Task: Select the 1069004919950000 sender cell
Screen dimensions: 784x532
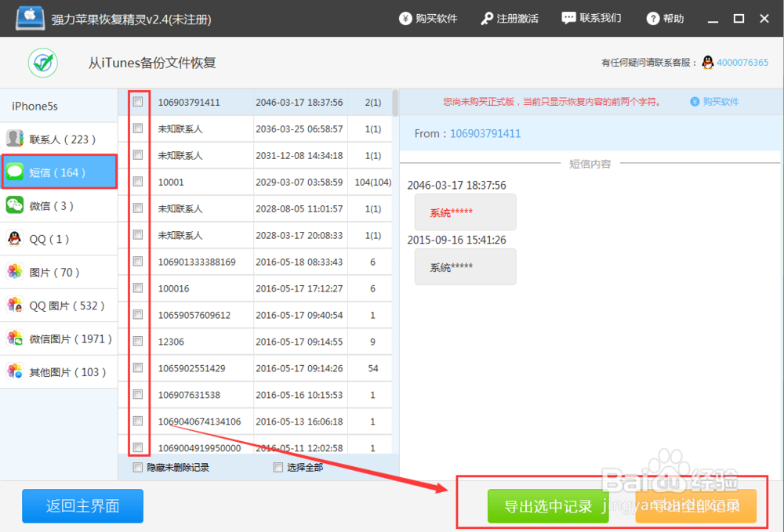Action: pos(202,447)
